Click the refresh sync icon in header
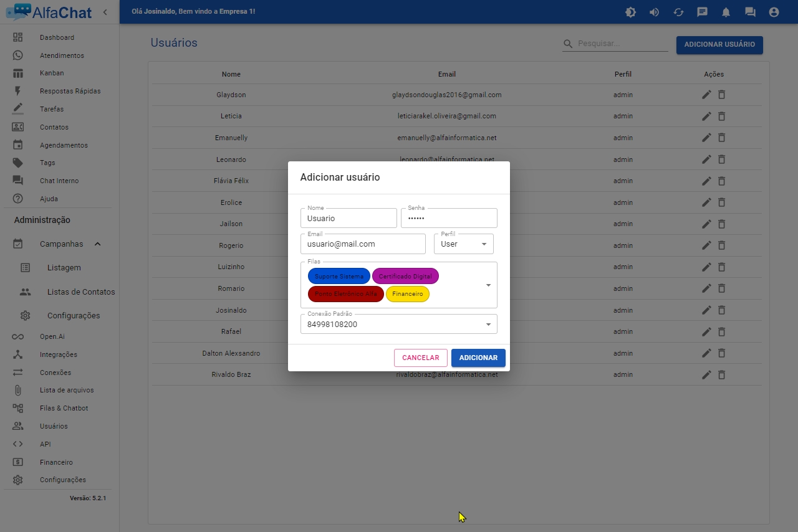Image resolution: width=798 pixels, height=532 pixels. tap(678, 12)
